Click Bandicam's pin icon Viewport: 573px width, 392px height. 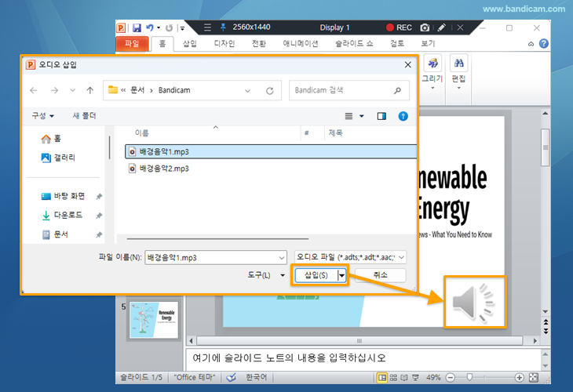pyautogui.click(x=223, y=27)
